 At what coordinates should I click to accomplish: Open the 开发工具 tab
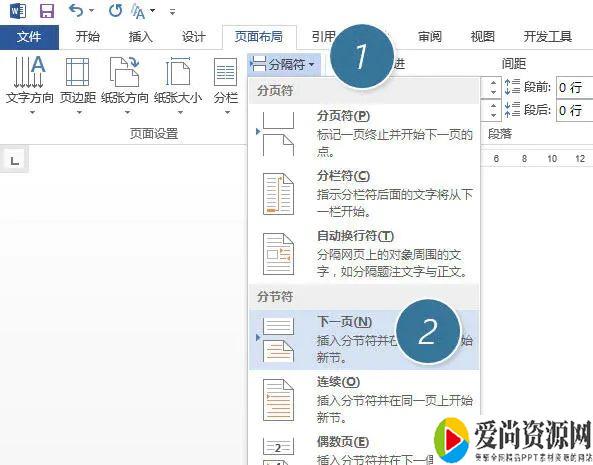click(x=547, y=37)
